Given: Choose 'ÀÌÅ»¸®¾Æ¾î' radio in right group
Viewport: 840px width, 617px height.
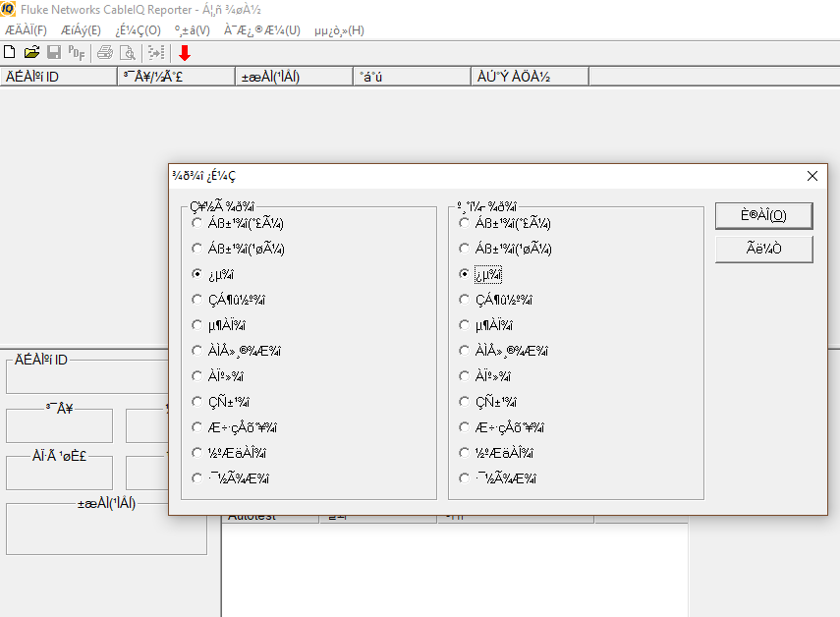Looking at the screenshot, I should click(504, 351).
